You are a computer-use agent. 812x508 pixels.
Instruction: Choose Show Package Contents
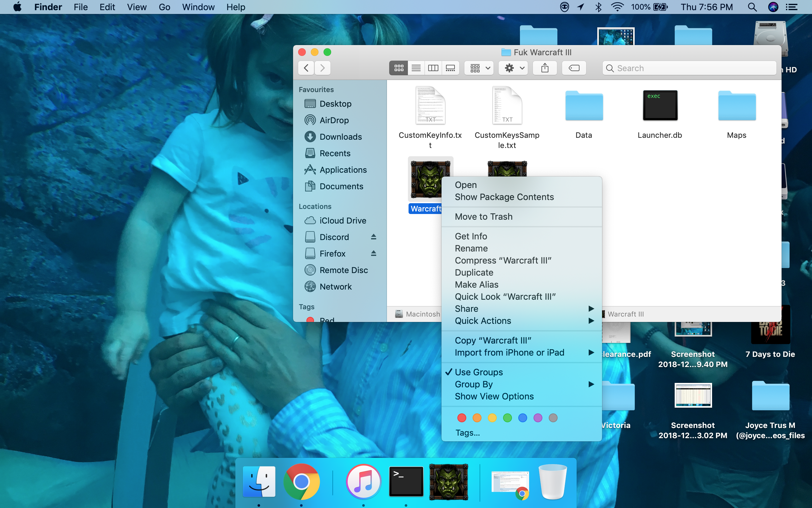click(x=522, y=197)
